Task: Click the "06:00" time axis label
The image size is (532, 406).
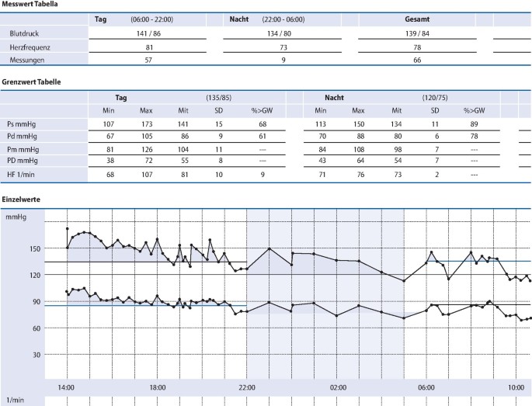Action: pyautogui.click(x=426, y=387)
